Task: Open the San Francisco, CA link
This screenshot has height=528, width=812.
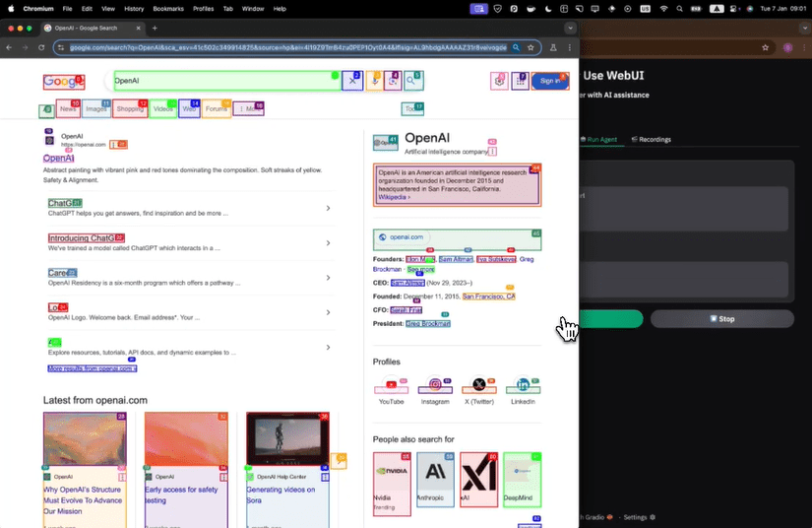Action: [x=488, y=297]
